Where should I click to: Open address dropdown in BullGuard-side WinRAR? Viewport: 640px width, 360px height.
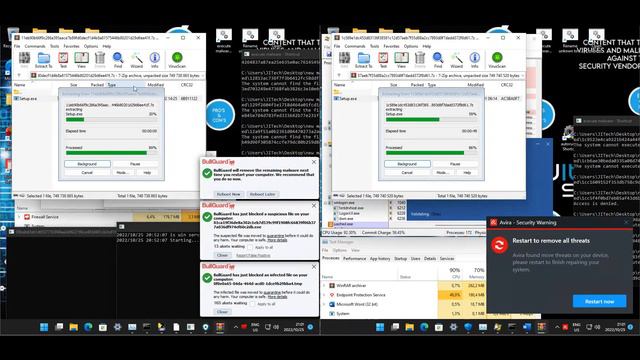(x=202, y=76)
